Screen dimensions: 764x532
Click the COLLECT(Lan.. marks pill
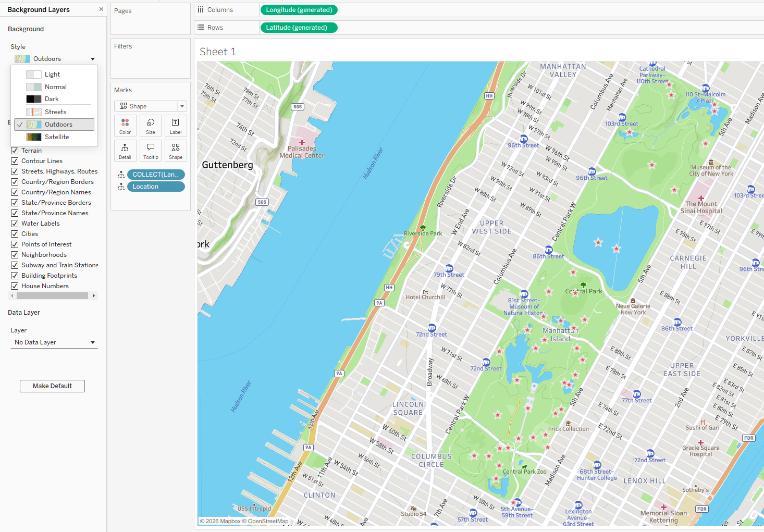[x=156, y=175]
